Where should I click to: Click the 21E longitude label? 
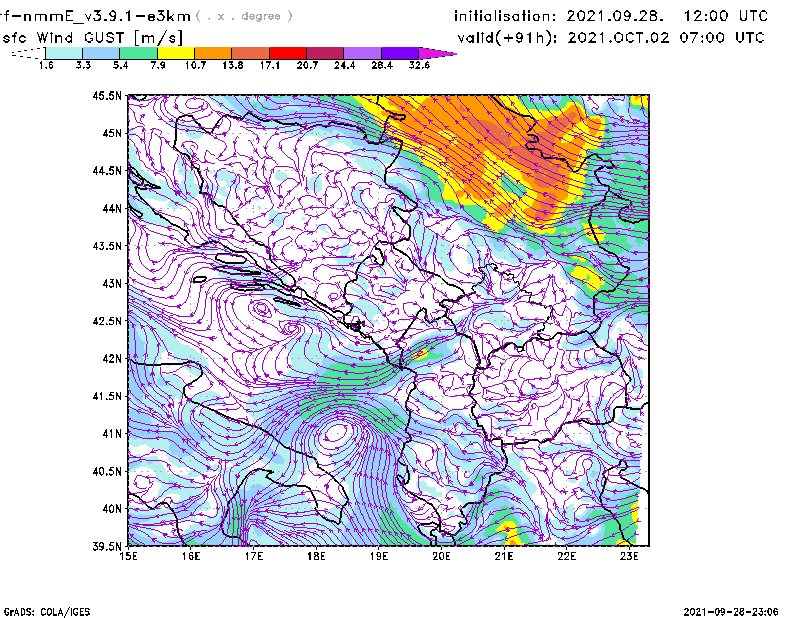pos(504,556)
